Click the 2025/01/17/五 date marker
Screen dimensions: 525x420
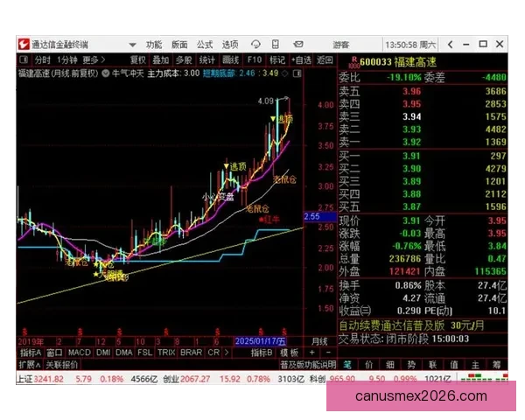pos(260,341)
